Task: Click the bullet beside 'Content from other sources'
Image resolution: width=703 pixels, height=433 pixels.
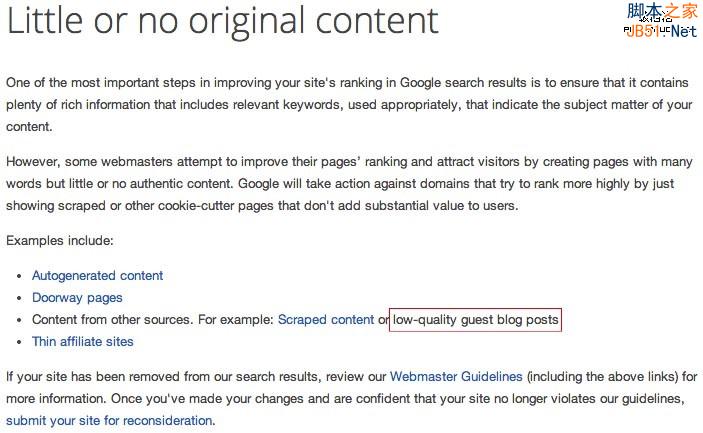Action: click(21, 321)
